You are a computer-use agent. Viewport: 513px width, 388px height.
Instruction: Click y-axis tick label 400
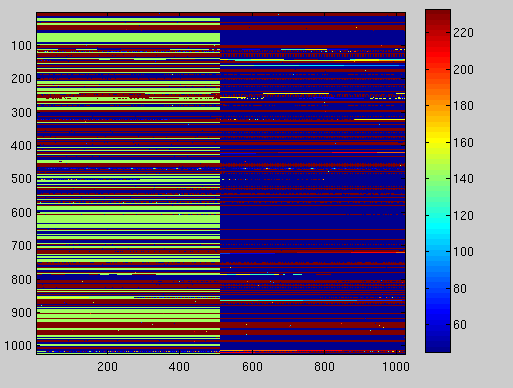21,146
